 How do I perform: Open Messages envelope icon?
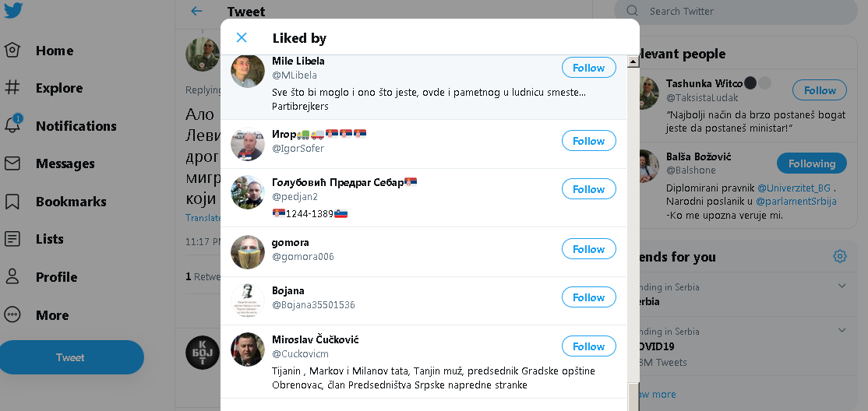(12, 163)
